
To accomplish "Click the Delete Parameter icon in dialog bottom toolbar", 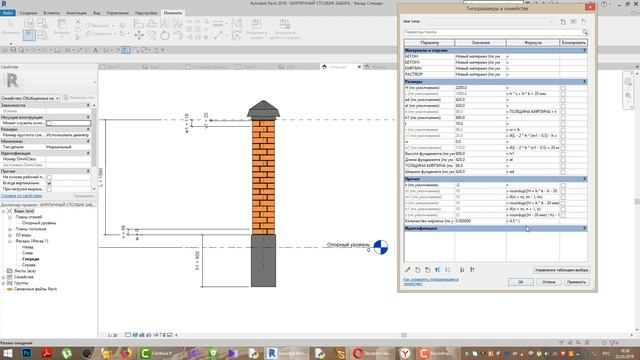I will (427, 270).
